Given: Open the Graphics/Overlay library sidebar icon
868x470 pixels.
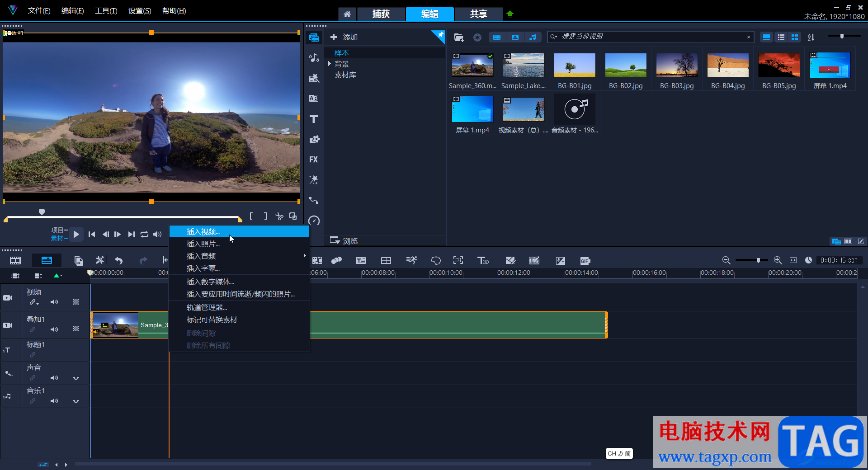Looking at the screenshot, I should [x=314, y=139].
